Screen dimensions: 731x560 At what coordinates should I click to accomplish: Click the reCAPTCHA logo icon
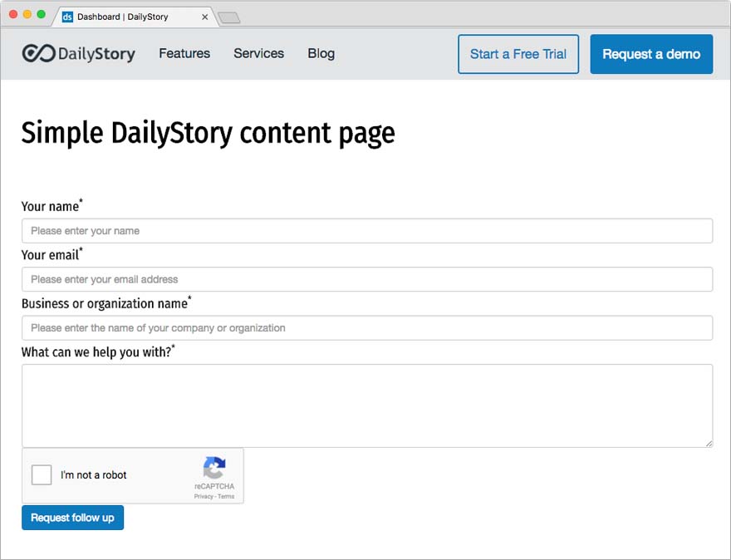tap(214, 467)
